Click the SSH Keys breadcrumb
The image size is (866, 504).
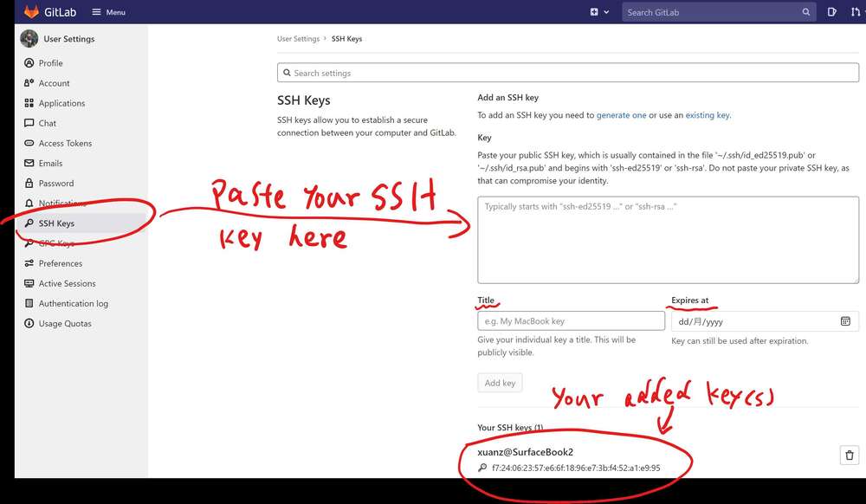click(x=347, y=39)
